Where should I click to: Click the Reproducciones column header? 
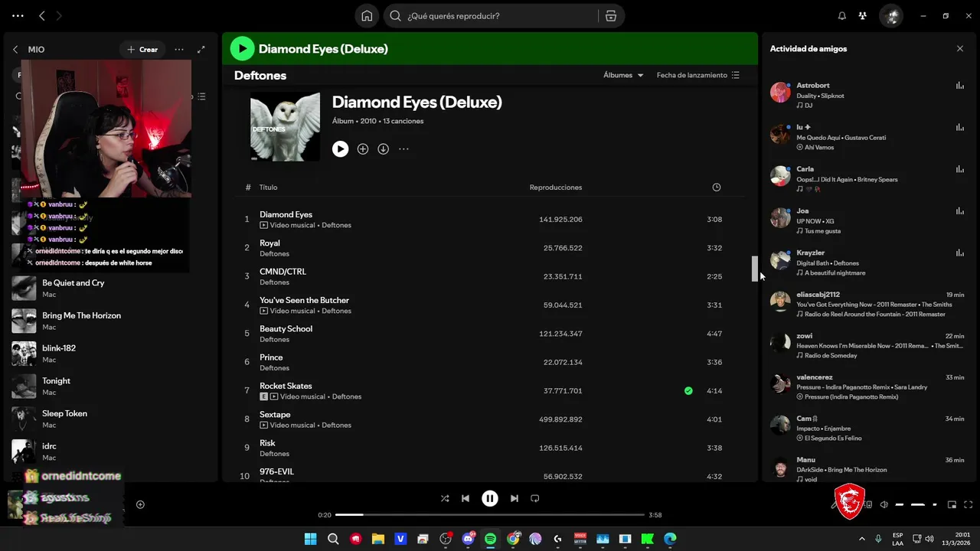tap(556, 187)
